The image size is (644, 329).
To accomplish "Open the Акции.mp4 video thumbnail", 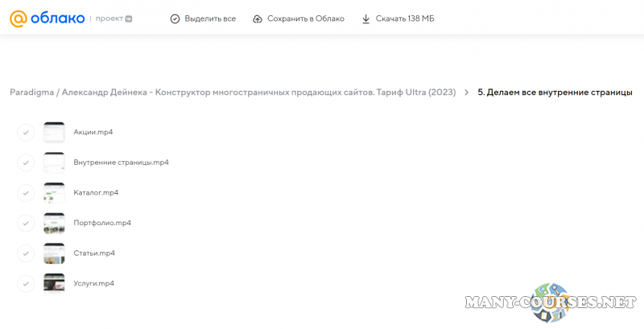I will click(54, 132).
